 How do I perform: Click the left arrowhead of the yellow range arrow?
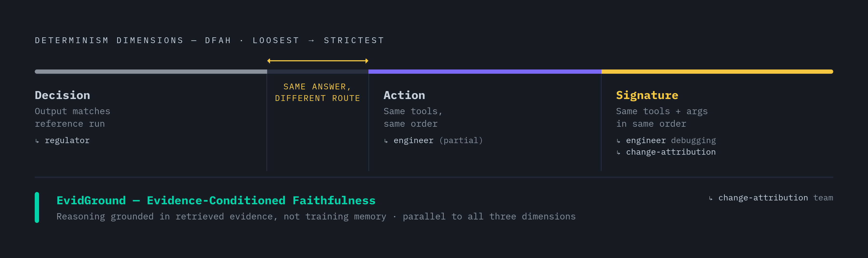coord(269,61)
